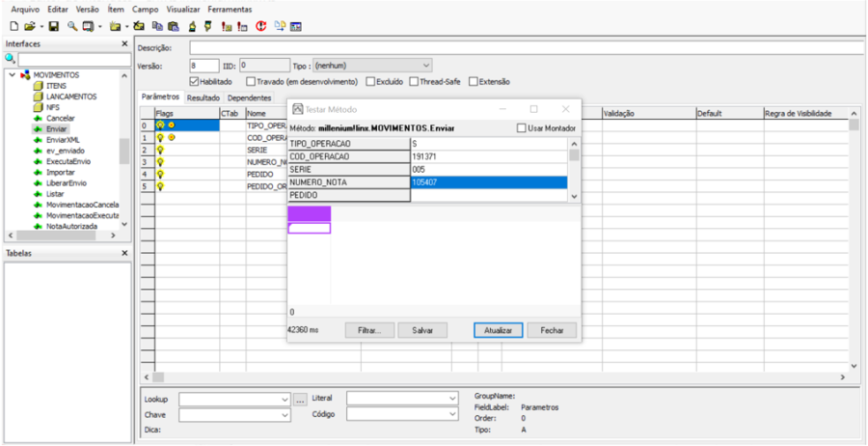
Task: Click the magnifier search toolbar icon
Action: 72,26
